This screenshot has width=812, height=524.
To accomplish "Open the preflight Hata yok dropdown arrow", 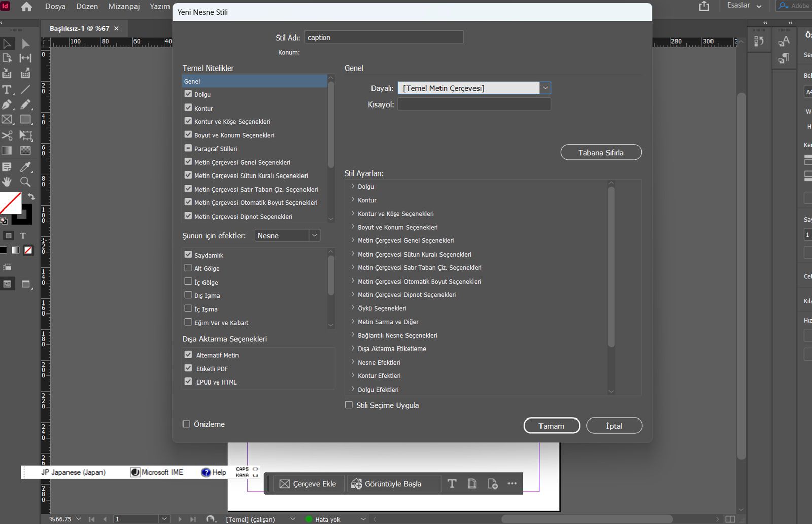I will [x=363, y=519].
